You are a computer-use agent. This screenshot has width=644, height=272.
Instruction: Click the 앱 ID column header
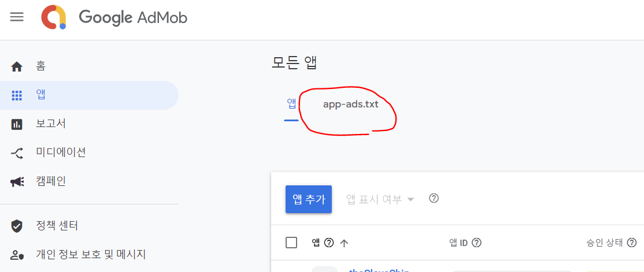point(458,243)
